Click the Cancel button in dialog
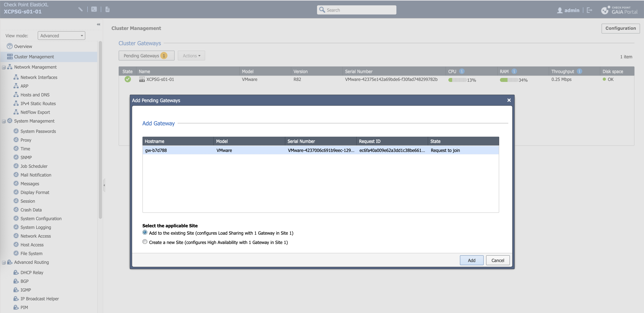 click(498, 260)
